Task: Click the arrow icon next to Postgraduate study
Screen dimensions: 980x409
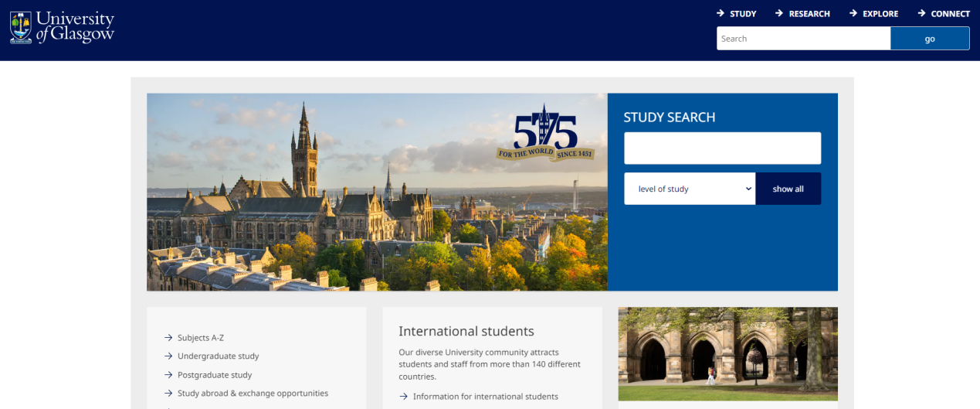Action: pos(168,375)
